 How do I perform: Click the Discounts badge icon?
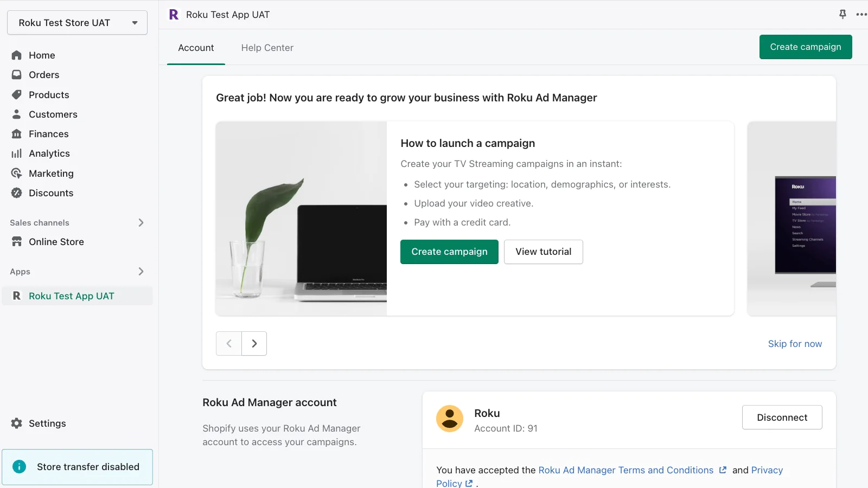click(17, 193)
